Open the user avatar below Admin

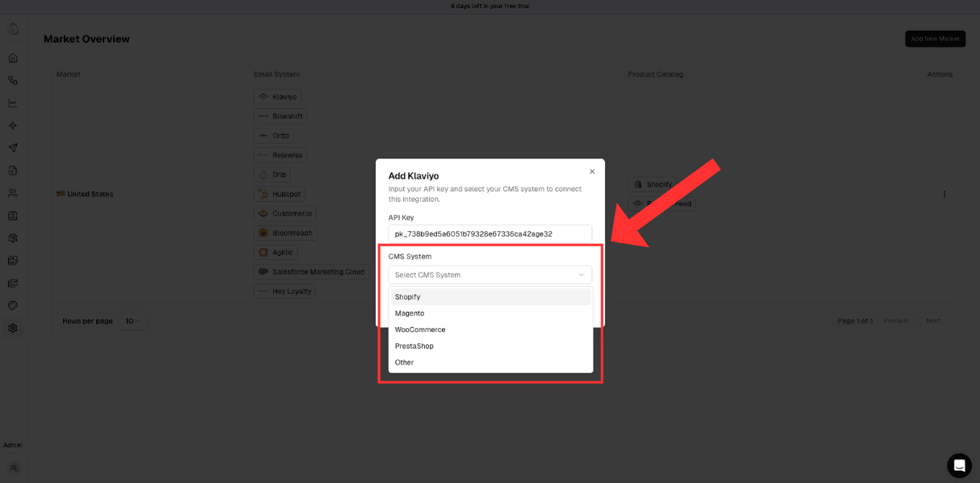click(13, 468)
